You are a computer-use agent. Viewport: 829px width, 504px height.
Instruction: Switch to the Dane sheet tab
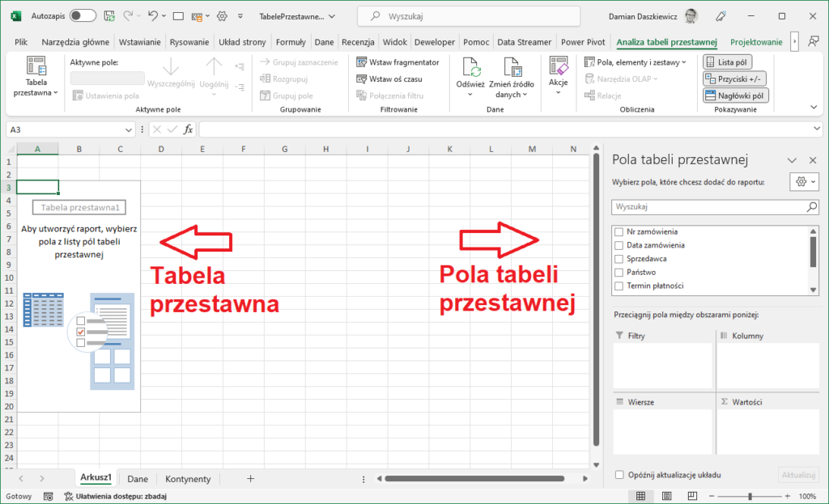point(138,479)
